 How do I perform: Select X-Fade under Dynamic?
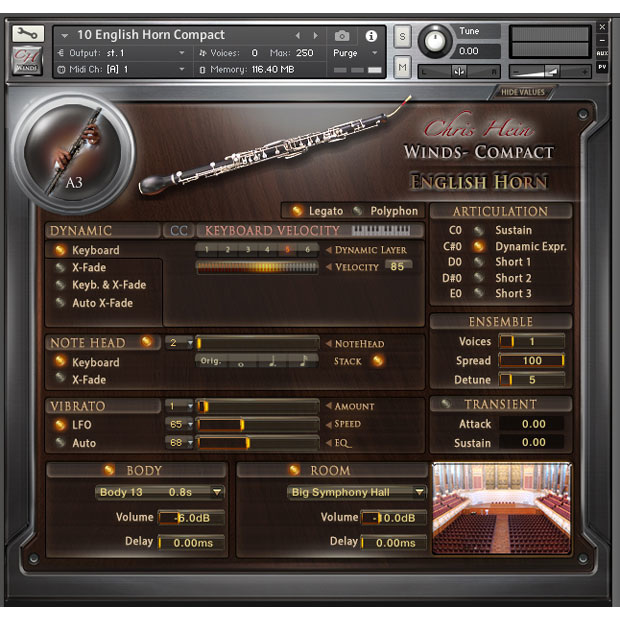coord(88,268)
